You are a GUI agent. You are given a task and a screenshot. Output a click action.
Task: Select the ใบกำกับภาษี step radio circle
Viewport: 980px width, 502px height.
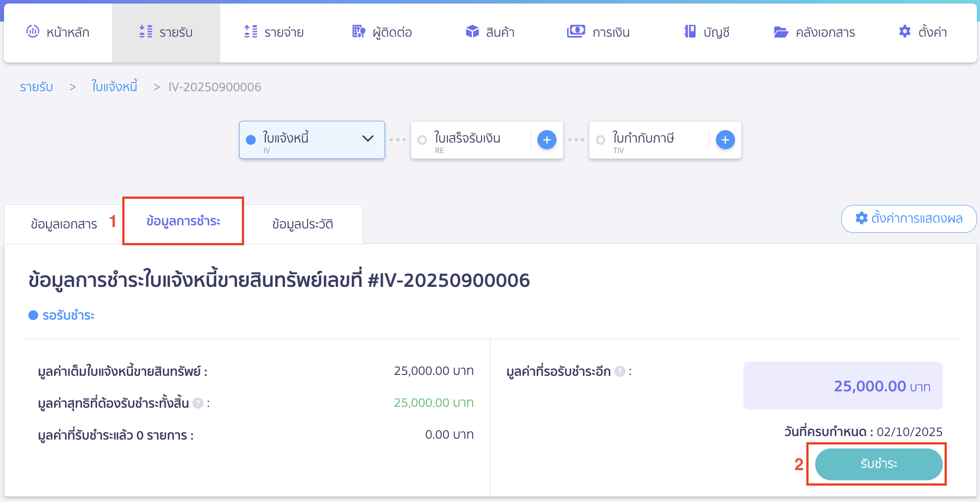pyautogui.click(x=601, y=139)
